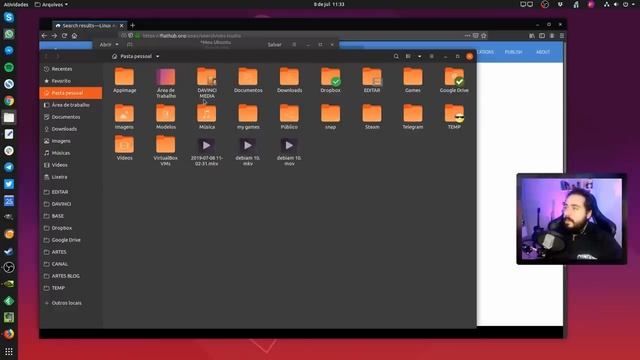Click the Abrir dropdown button
The image size is (640, 360).
click(109, 44)
